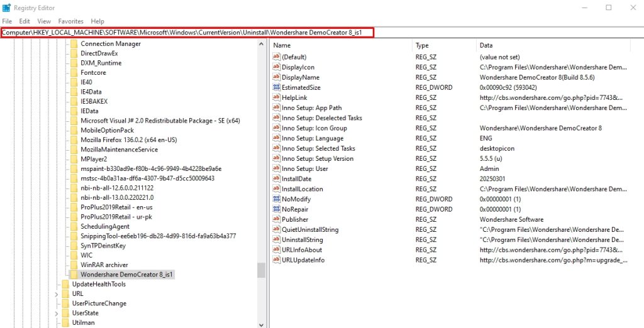Open the View menu
Screen dimensions: 644x328
44,21
